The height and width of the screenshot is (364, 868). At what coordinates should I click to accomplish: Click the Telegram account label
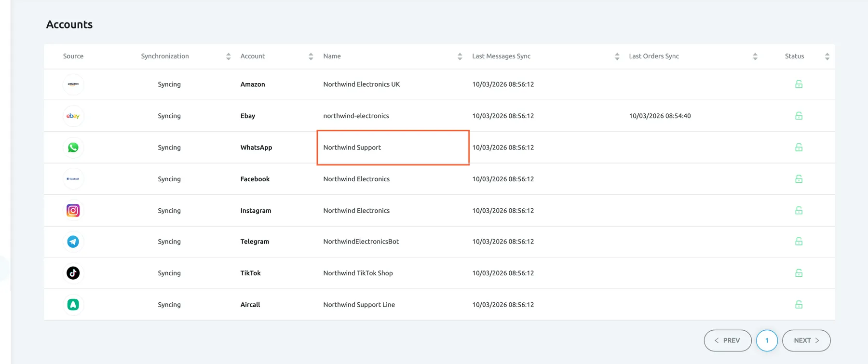coord(255,242)
